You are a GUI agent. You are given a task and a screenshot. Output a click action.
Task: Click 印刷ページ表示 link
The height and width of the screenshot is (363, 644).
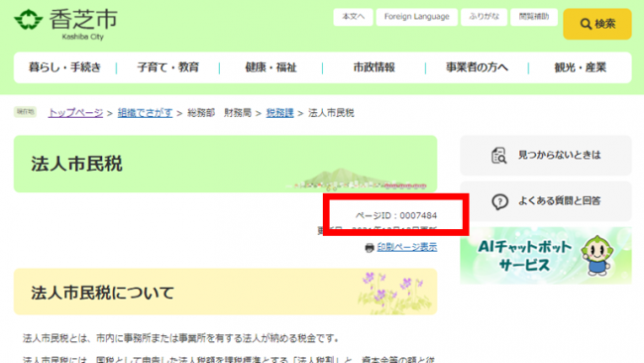click(x=407, y=247)
